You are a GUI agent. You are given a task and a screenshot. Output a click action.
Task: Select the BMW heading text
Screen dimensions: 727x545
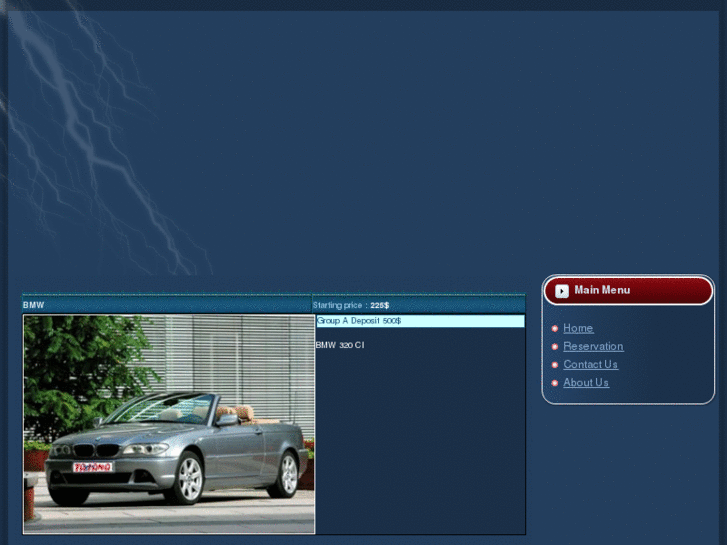click(33, 305)
